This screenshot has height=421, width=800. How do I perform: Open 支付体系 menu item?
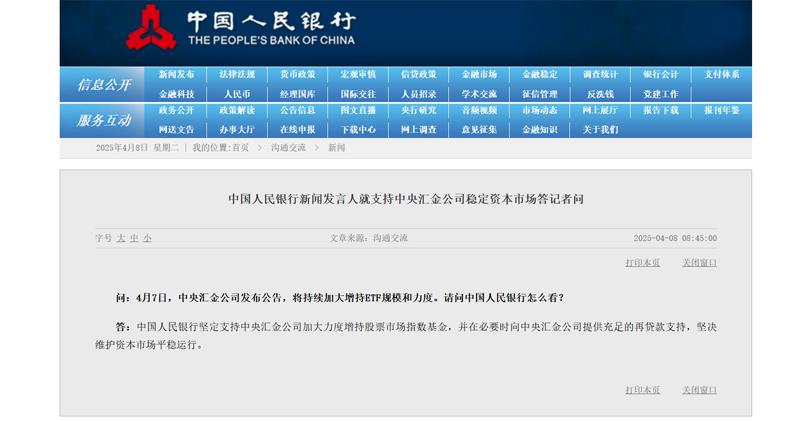coord(721,75)
